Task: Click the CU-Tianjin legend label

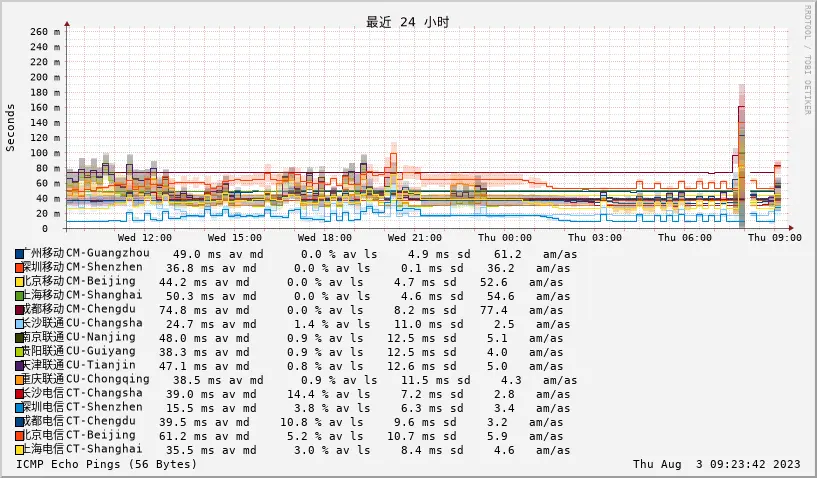Action: tap(82, 366)
